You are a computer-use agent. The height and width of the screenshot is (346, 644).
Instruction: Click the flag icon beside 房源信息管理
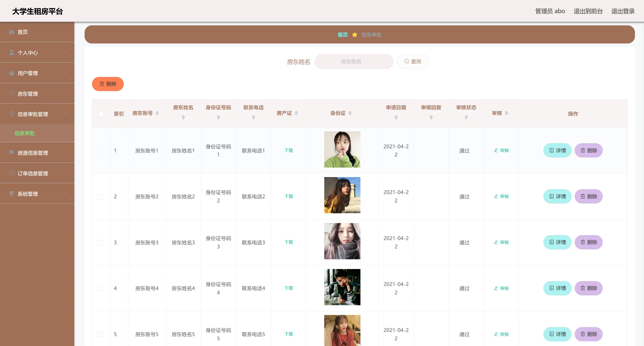coord(12,152)
